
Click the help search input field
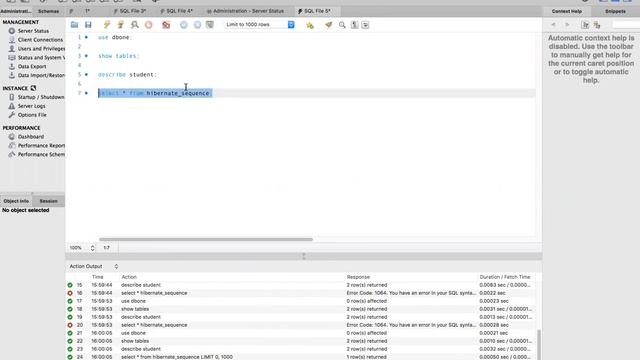pyautogui.click(x=626, y=25)
